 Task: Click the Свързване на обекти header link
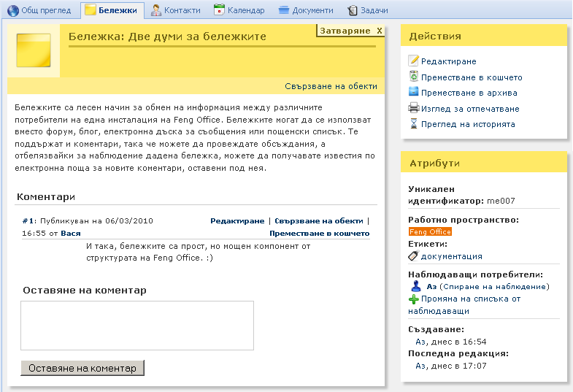[331, 86]
